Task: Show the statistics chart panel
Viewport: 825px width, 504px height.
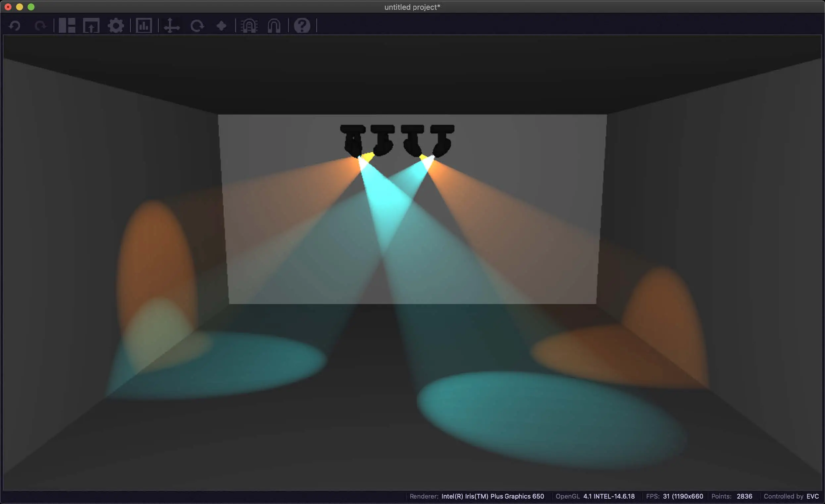Action: coord(144,25)
